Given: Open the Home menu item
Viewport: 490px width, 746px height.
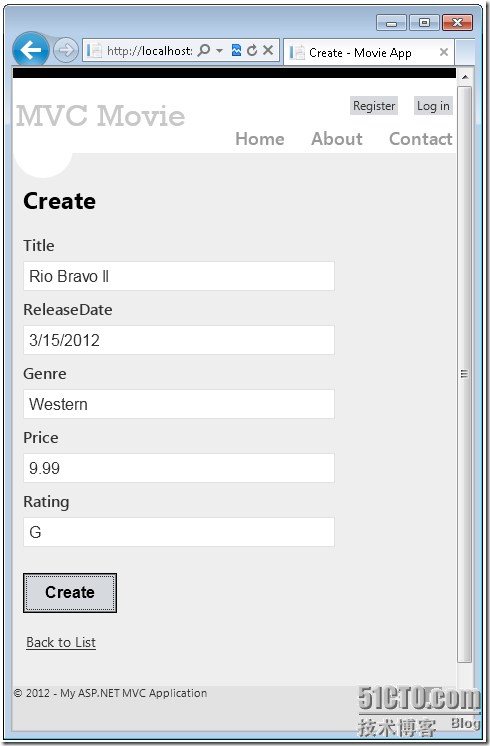Looking at the screenshot, I should tap(260, 139).
